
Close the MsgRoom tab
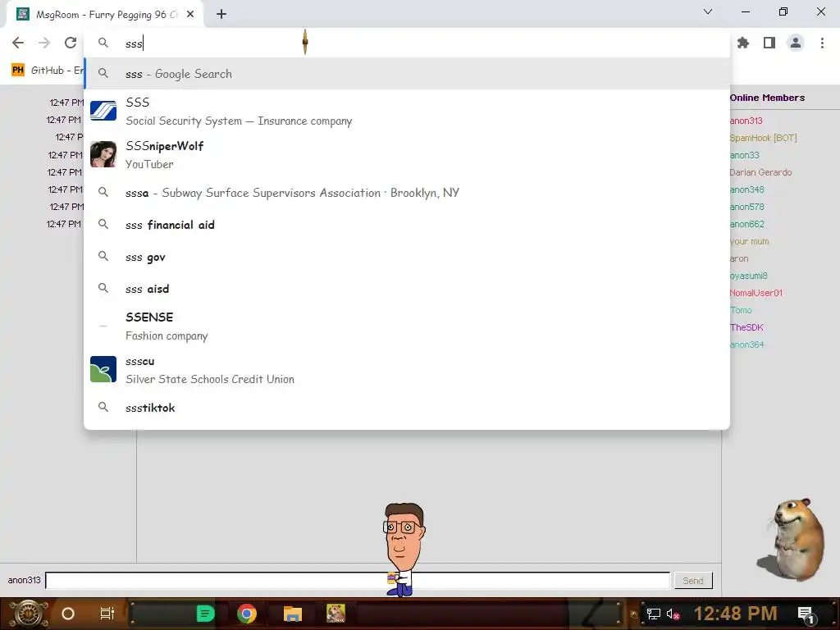tap(190, 15)
